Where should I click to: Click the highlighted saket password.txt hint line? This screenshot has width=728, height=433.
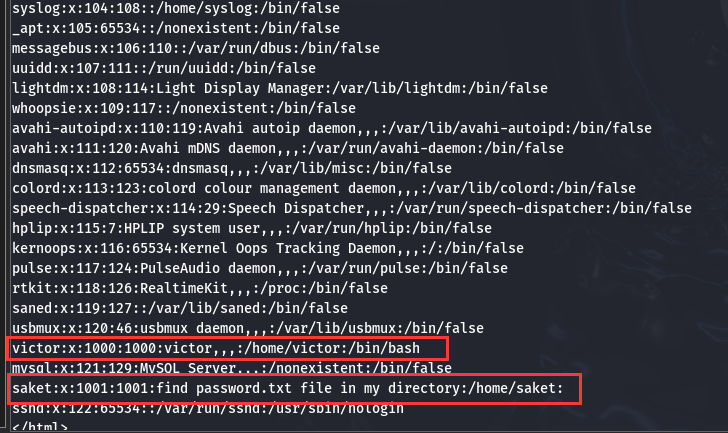[294, 388]
